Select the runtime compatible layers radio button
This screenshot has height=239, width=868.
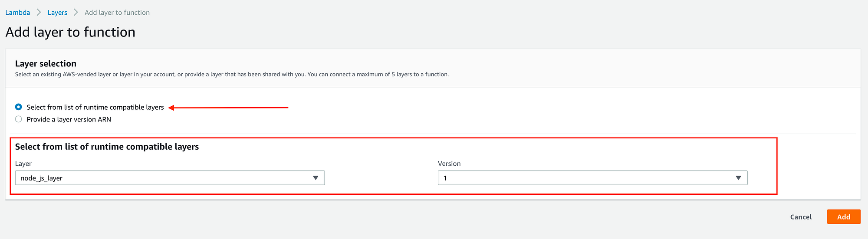click(x=19, y=107)
